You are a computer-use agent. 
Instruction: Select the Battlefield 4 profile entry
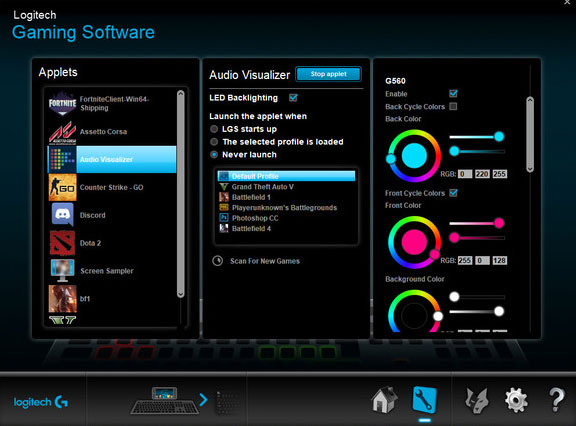tap(287, 228)
